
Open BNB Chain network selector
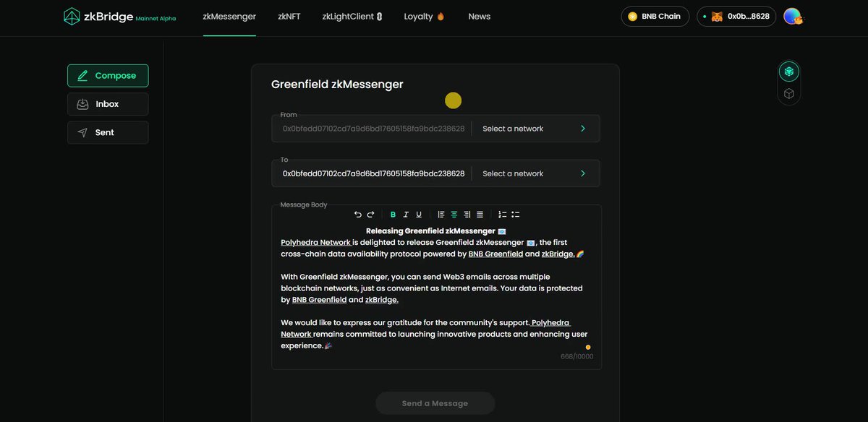[655, 17]
